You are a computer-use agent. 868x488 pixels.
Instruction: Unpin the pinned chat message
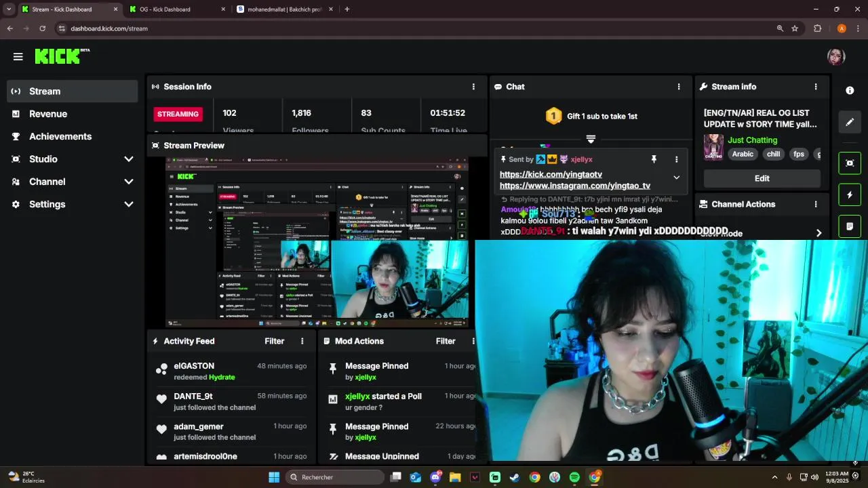(x=654, y=159)
